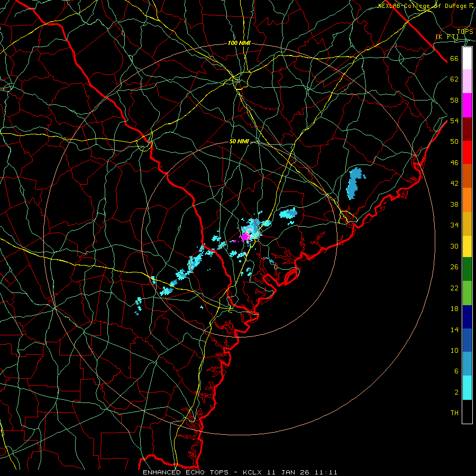Viewport: 476px width, 476px height.
Task: Click the gold legend swatch
Action: [x=467, y=224]
